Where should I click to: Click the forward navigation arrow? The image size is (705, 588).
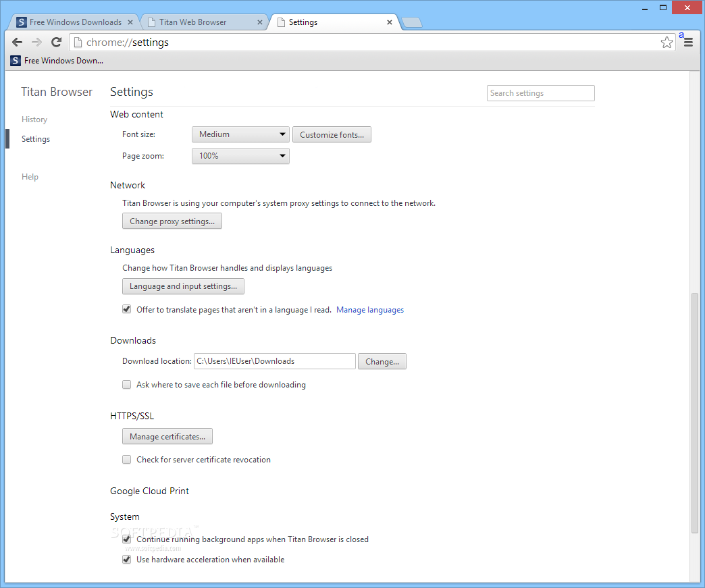click(x=36, y=43)
